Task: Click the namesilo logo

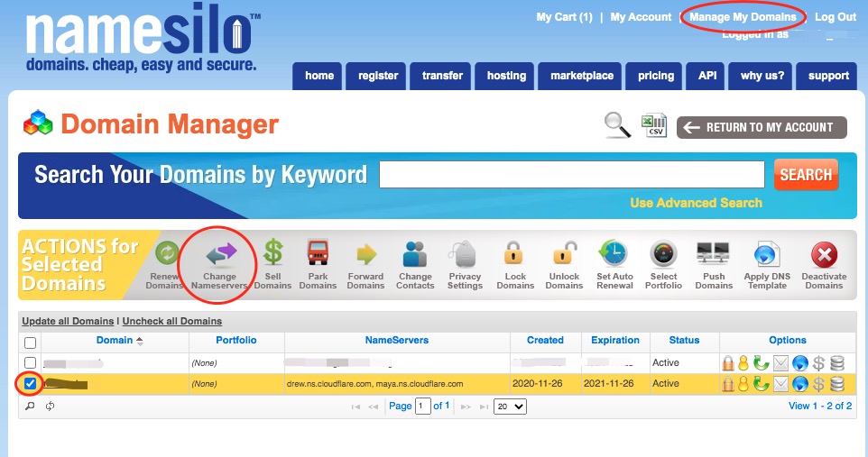Action: point(142,39)
